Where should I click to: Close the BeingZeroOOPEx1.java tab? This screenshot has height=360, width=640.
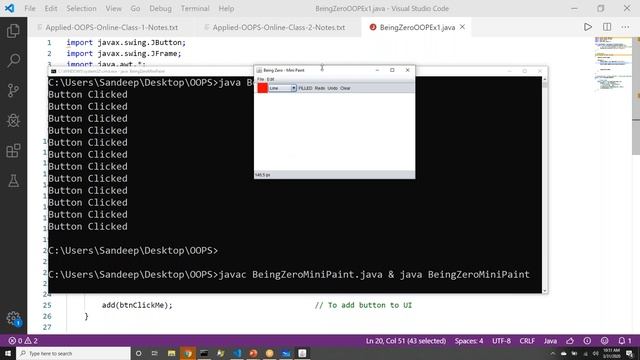coord(462,27)
